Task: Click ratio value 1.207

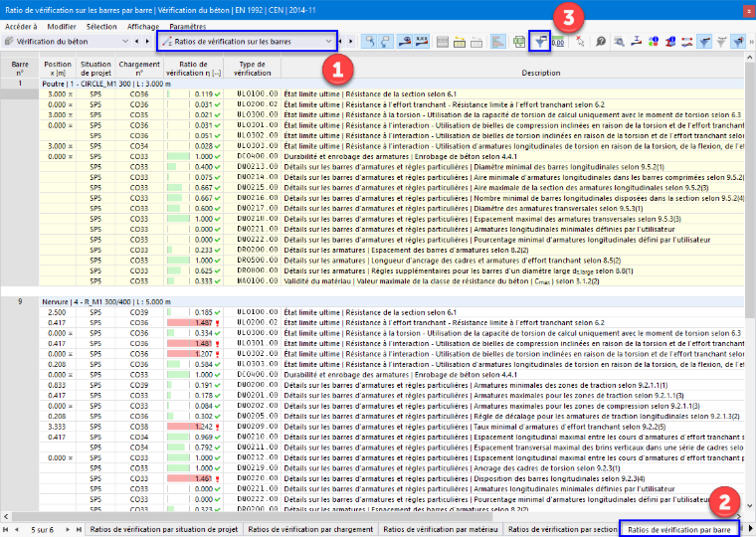Action: click(204, 354)
